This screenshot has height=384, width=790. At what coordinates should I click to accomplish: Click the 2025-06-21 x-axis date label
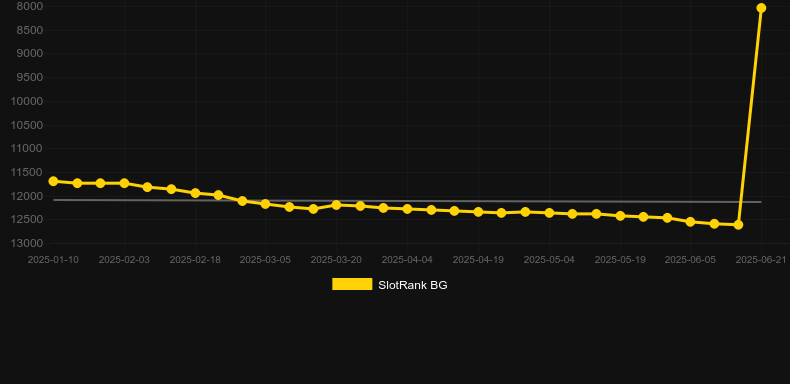(x=761, y=260)
